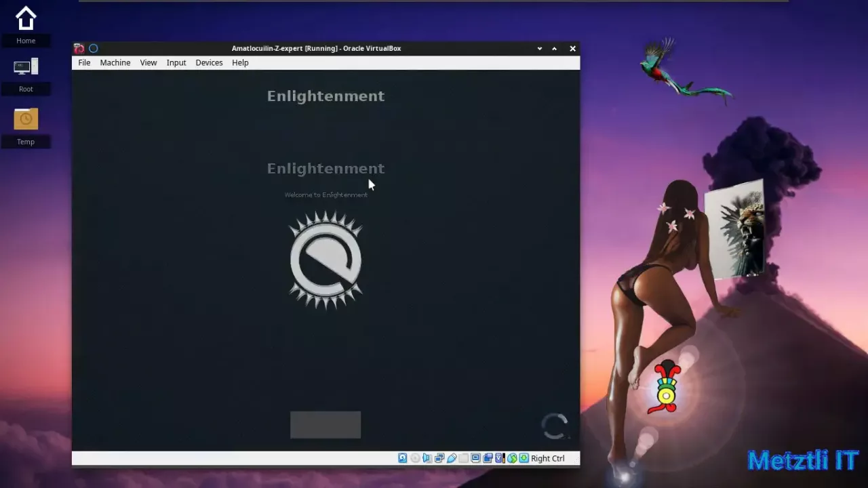
Task: Click the gray button below the Enlightenment logo
Action: [325, 425]
